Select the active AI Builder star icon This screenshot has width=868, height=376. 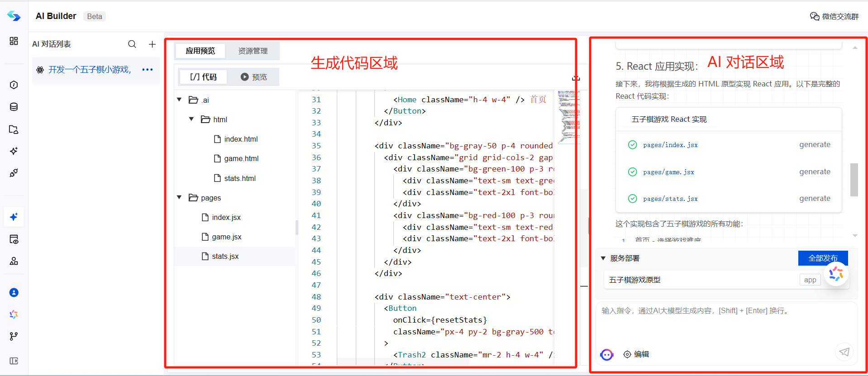[14, 217]
